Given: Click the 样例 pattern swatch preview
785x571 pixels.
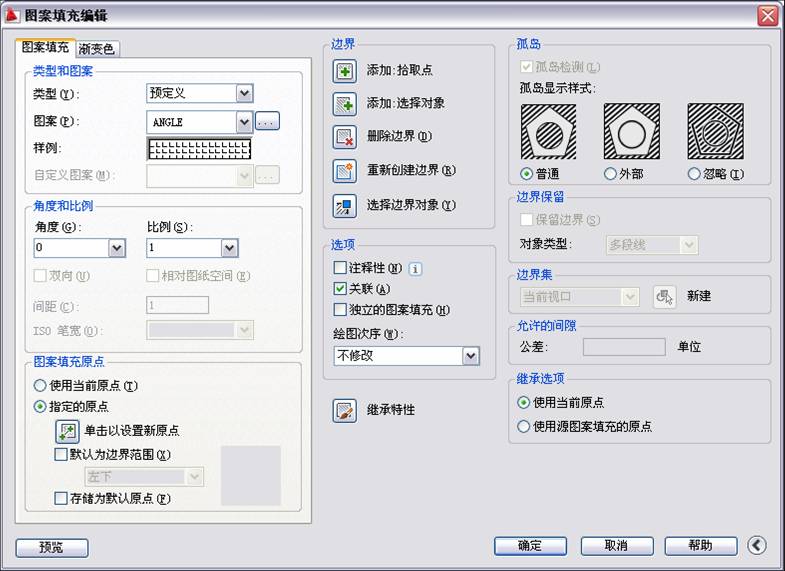Looking at the screenshot, I should click(199, 149).
